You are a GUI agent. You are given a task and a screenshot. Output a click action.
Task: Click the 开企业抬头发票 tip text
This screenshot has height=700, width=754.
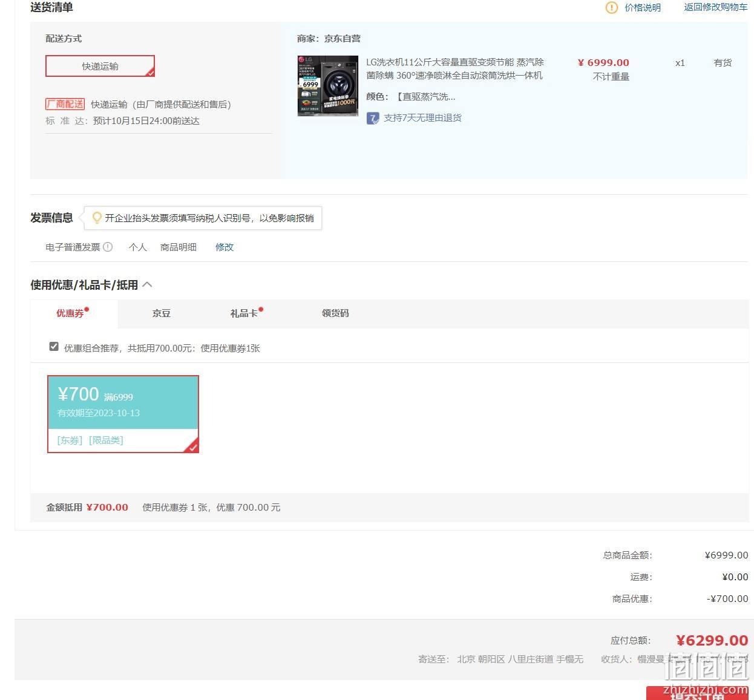coord(209,218)
